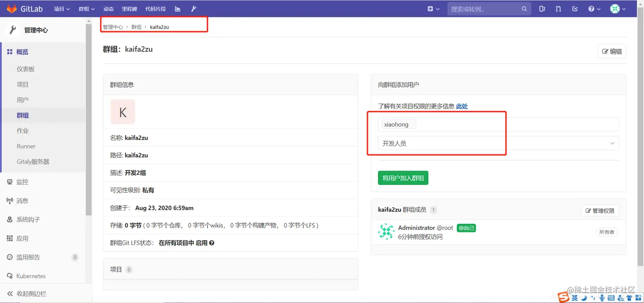Select 用户 in the sidebar
Image resolution: width=644 pixels, height=303 pixels.
23,100
